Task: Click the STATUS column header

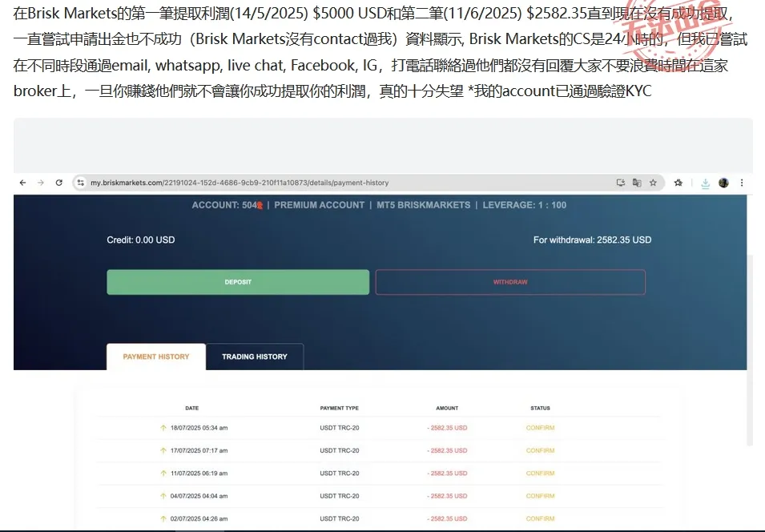Action: point(540,408)
